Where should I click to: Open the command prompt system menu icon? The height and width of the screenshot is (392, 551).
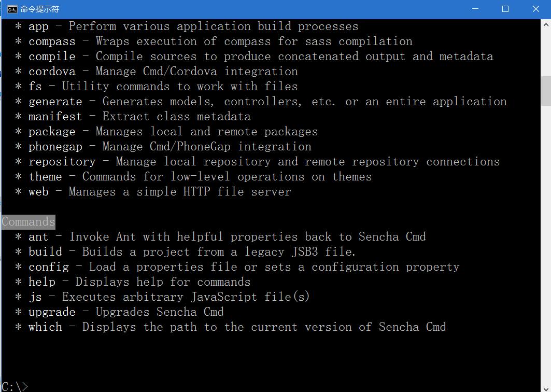click(x=12, y=9)
